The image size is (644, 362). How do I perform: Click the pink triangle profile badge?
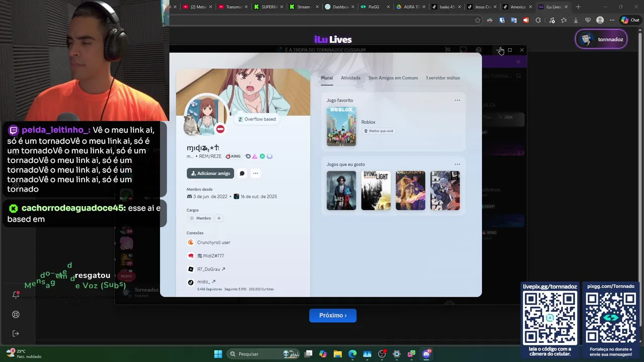pos(255,156)
